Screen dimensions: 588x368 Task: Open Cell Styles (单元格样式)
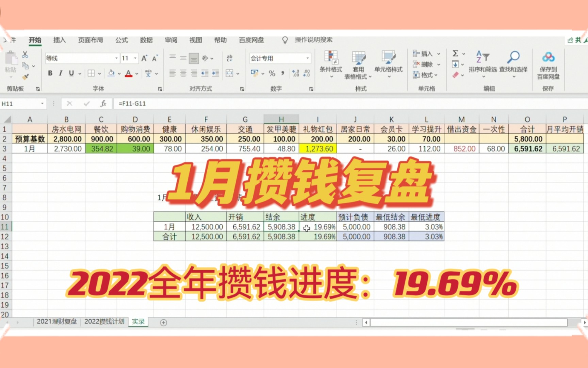pyautogui.click(x=388, y=64)
